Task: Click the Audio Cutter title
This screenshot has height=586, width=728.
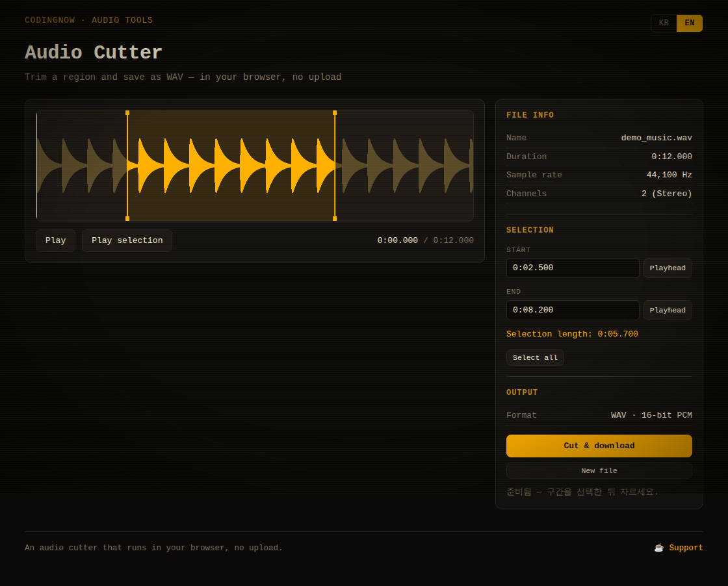Action: (94, 53)
